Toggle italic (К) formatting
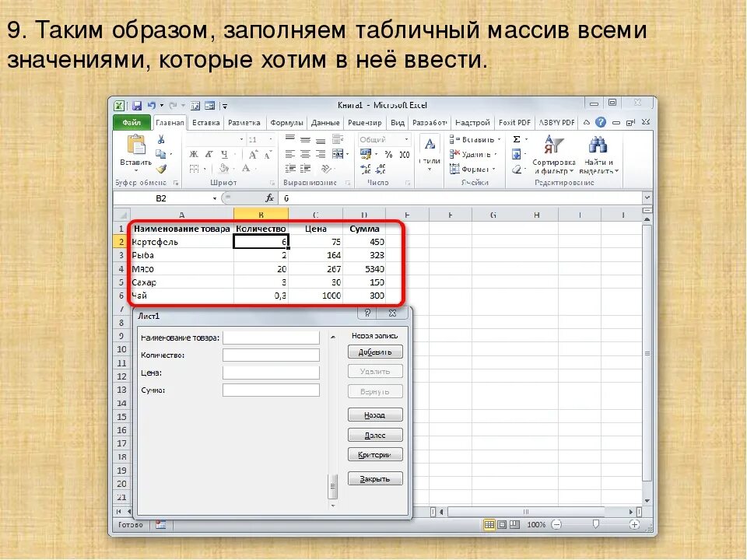Screen dimensions: 747x560 click(x=209, y=154)
